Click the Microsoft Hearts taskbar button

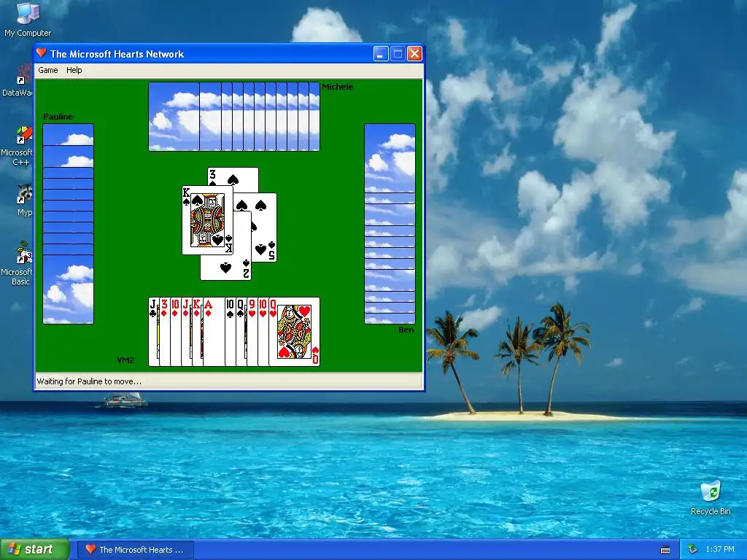point(135,550)
